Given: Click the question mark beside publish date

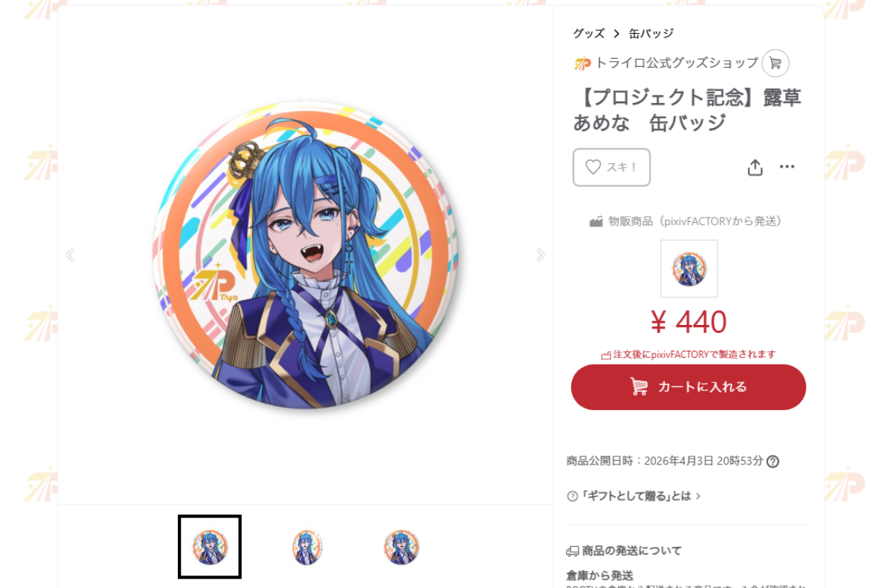Looking at the screenshot, I should (772, 462).
